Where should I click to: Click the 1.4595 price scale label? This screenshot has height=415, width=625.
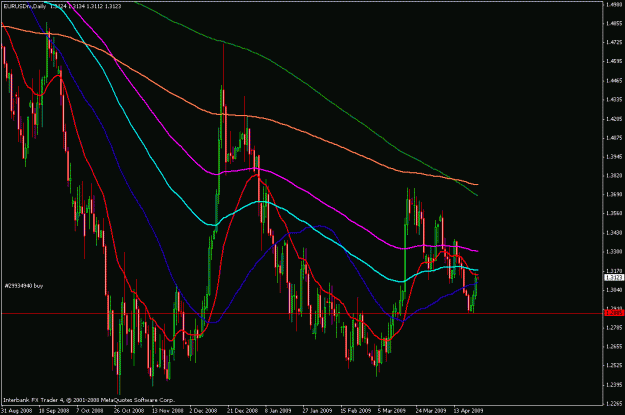[x=614, y=61]
